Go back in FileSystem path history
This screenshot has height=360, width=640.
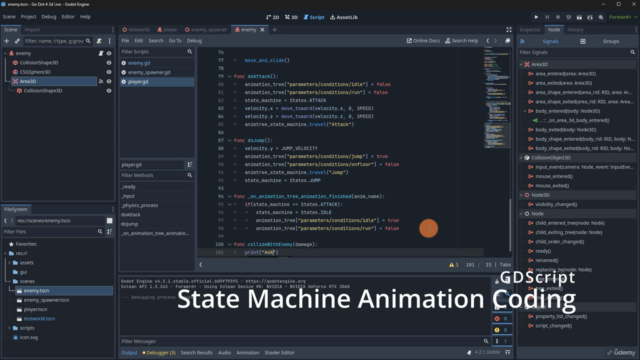[x=6, y=220]
